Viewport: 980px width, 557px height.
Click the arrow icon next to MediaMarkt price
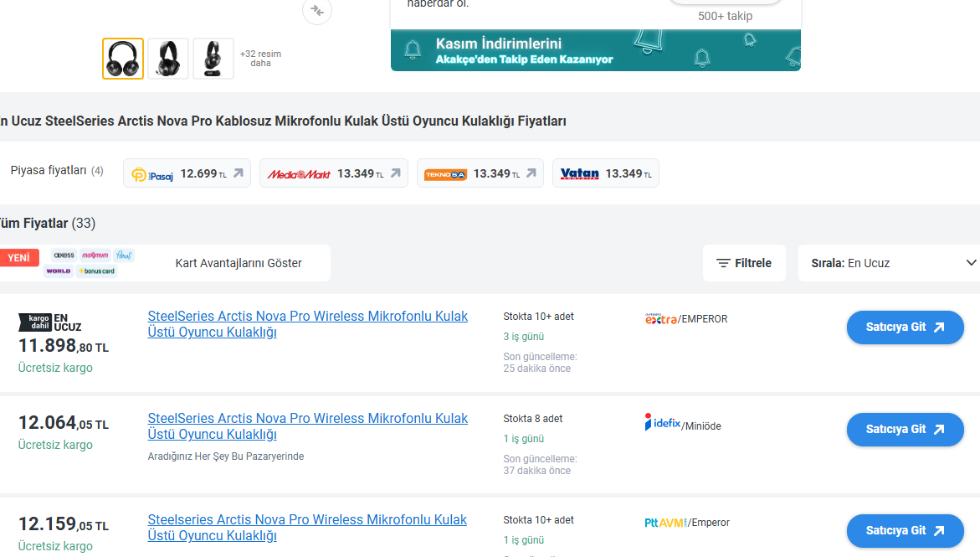396,173
